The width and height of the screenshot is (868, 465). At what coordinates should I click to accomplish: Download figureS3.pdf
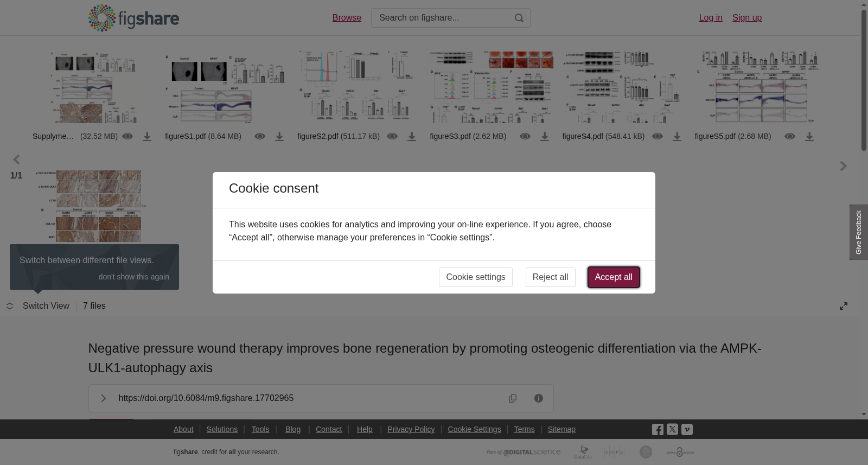click(545, 137)
